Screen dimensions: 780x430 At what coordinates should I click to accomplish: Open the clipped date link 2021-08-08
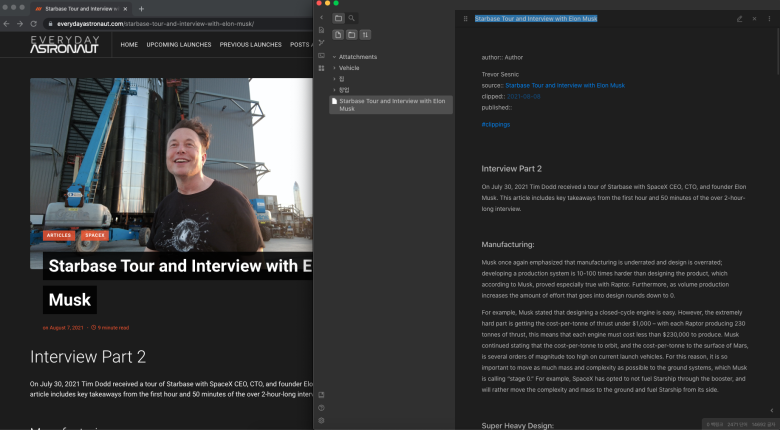[523, 97]
